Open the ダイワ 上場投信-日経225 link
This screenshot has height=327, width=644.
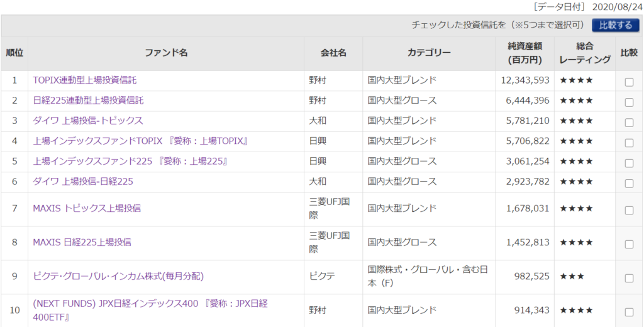click(x=82, y=182)
